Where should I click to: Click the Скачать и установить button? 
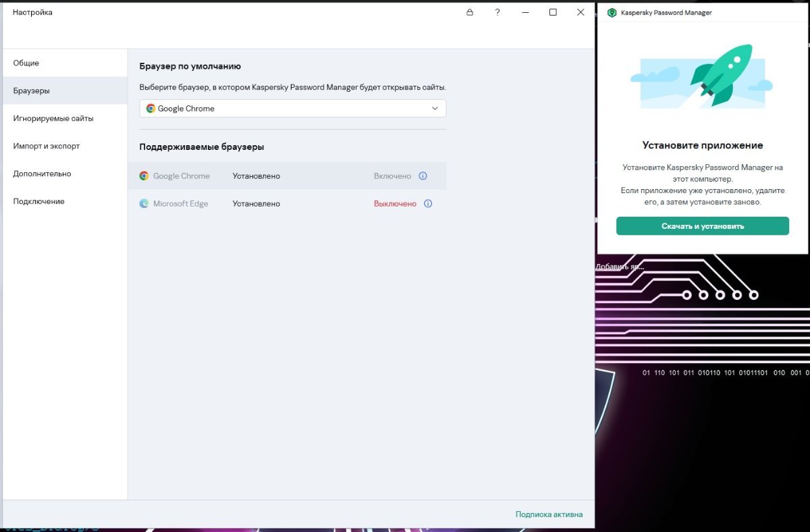click(x=702, y=226)
